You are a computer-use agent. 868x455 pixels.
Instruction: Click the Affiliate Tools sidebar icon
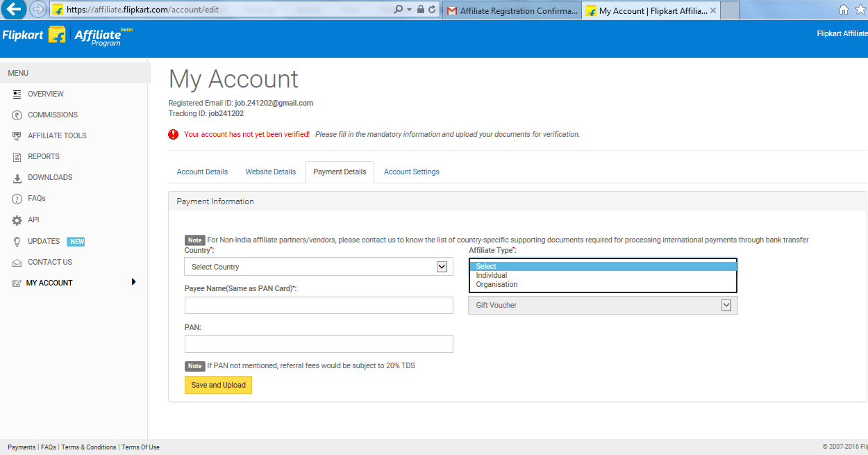(17, 136)
